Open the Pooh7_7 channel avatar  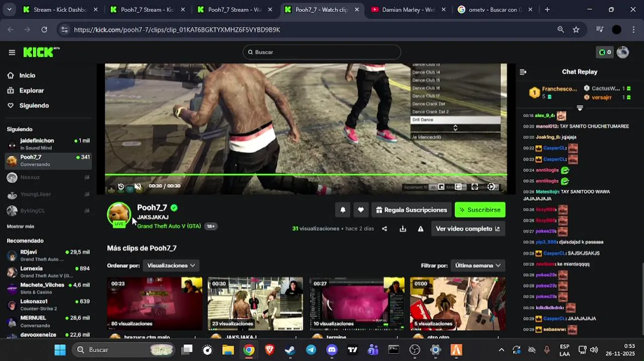click(119, 214)
